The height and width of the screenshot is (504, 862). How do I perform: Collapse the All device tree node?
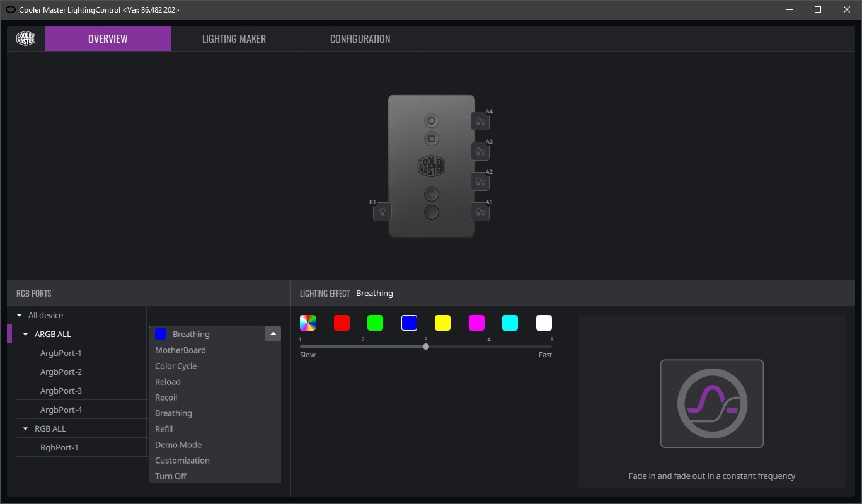(20, 315)
